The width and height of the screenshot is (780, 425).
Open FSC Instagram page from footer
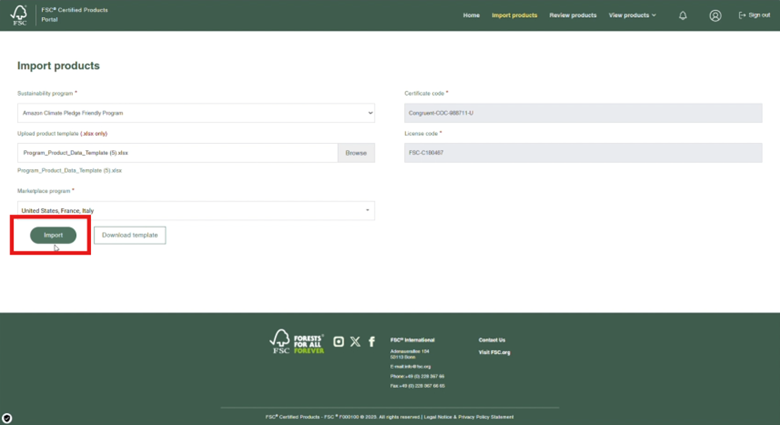pos(339,342)
